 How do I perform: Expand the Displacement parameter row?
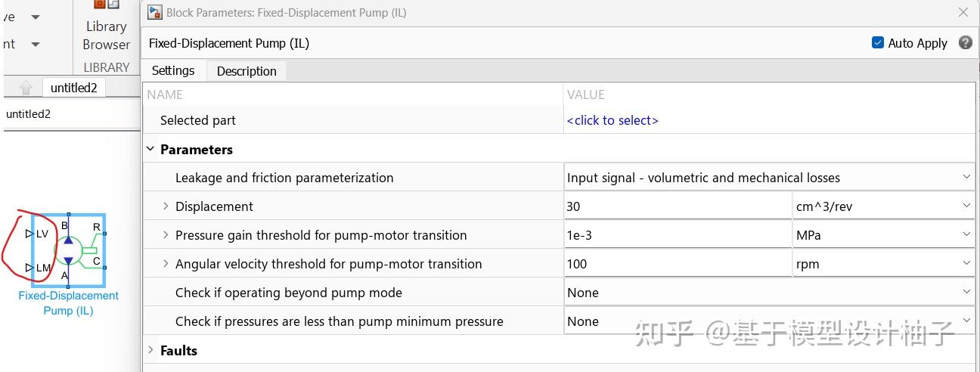coord(166,206)
